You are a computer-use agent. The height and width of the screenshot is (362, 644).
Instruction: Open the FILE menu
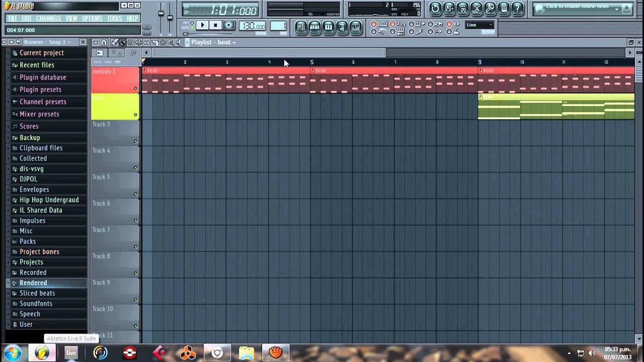point(13,19)
